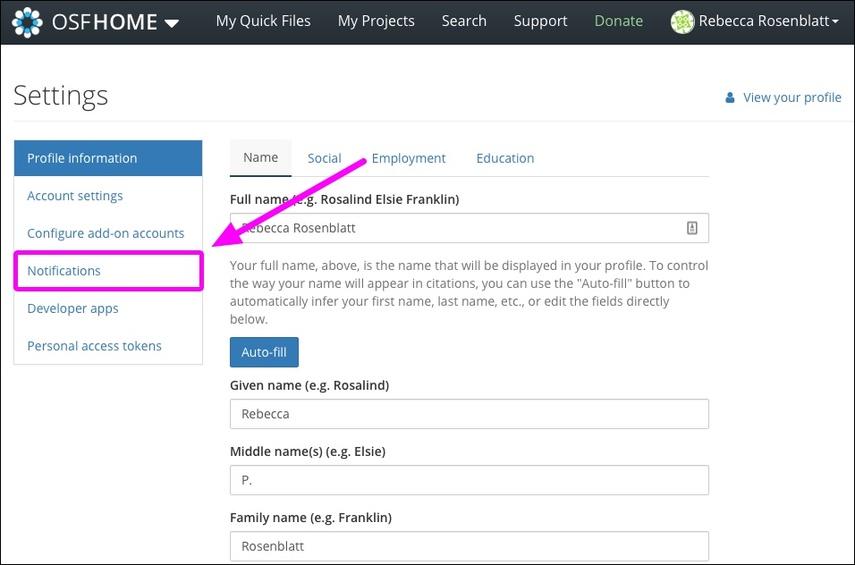Click the Full name input field
This screenshot has width=855, height=565.
[469, 228]
